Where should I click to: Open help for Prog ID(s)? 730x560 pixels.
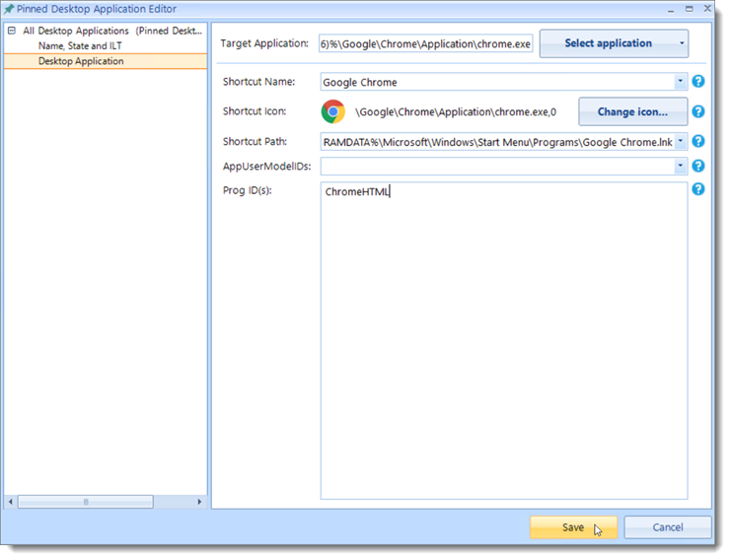[x=697, y=189]
